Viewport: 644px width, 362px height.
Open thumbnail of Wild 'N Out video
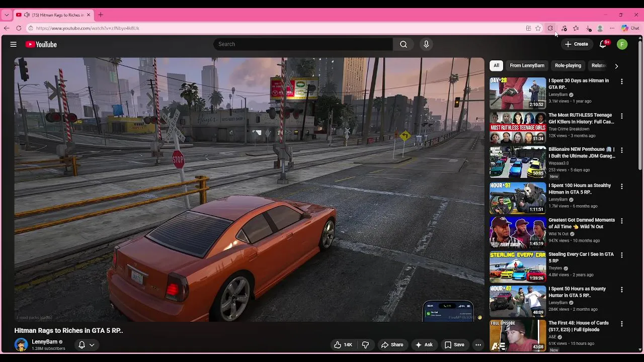coord(518,232)
